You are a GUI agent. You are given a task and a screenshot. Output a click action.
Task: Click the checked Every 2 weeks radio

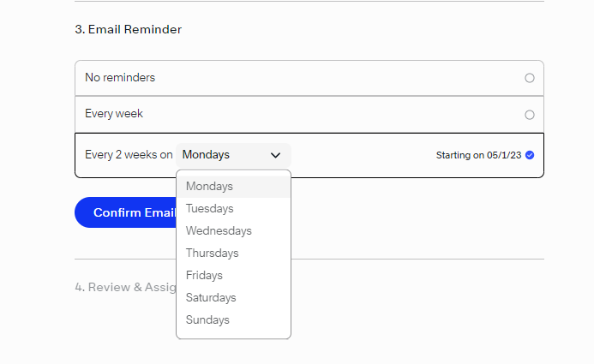point(530,155)
